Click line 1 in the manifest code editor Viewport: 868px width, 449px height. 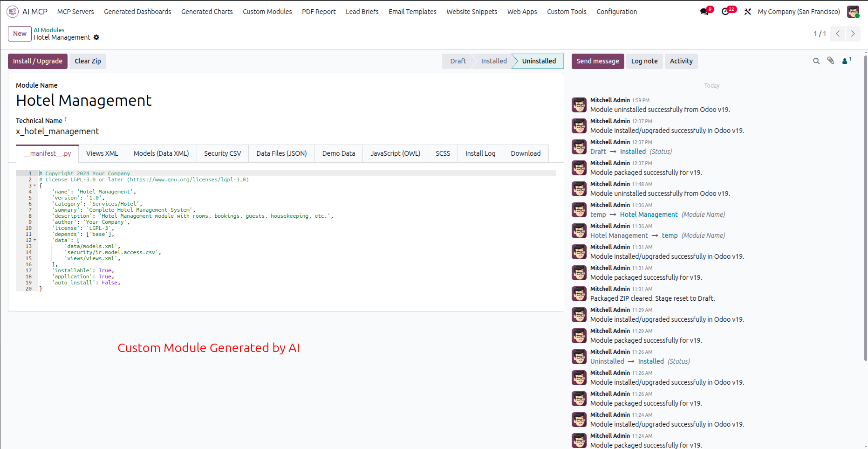[297, 173]
